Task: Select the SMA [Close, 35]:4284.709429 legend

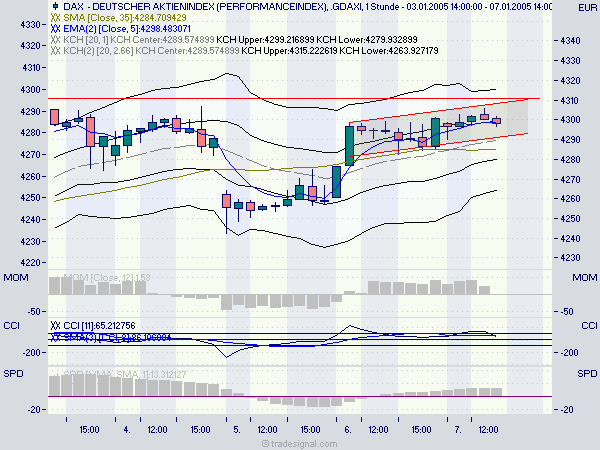Action: tap(125, 18)
